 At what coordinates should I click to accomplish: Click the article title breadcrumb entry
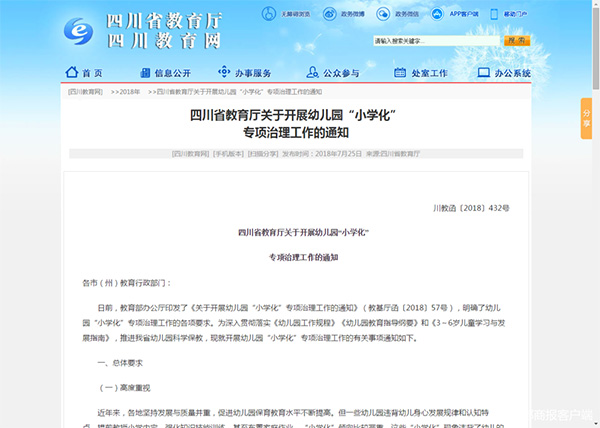click(x=235, y=92)
